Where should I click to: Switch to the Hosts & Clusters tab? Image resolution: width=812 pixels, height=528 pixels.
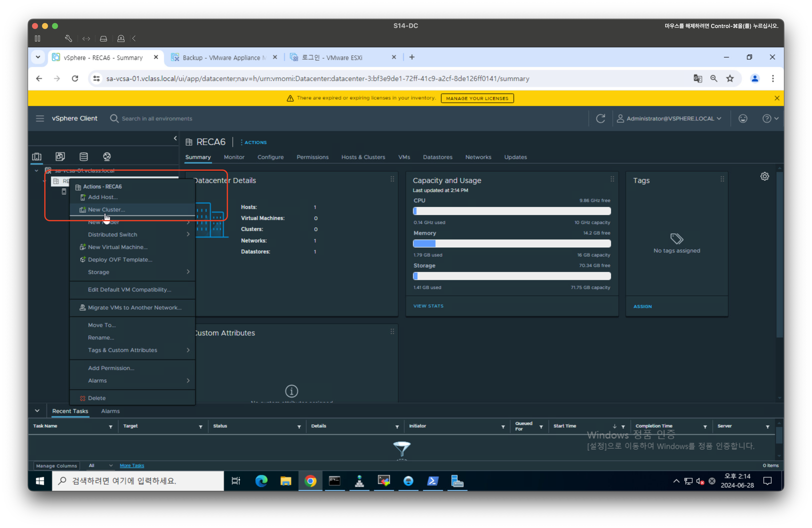[363, 157]
